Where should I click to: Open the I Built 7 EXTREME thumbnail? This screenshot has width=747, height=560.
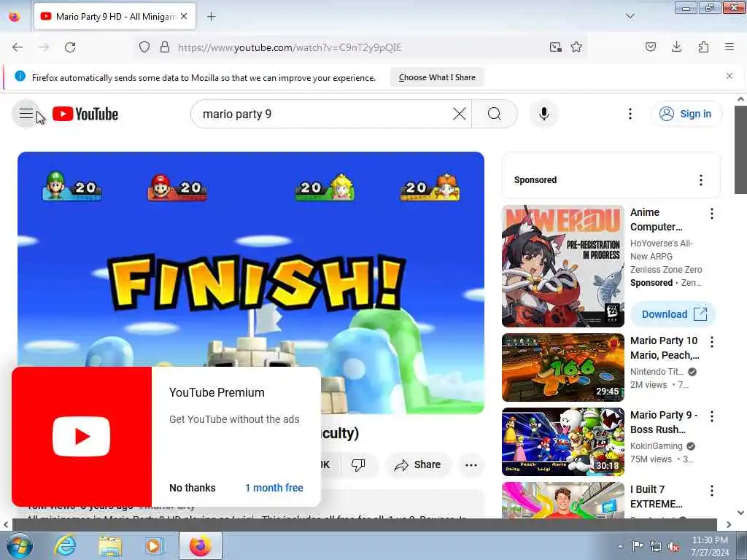coord(562,500)
